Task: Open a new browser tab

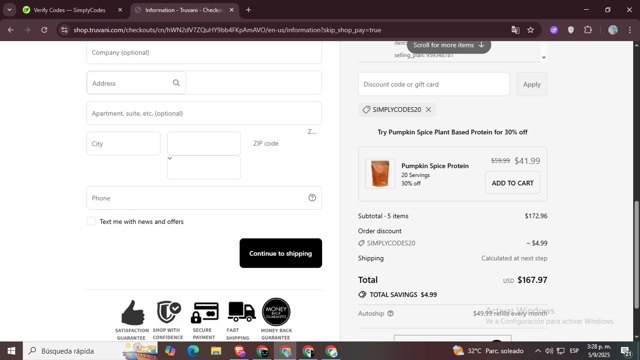Action: point(248,10)
